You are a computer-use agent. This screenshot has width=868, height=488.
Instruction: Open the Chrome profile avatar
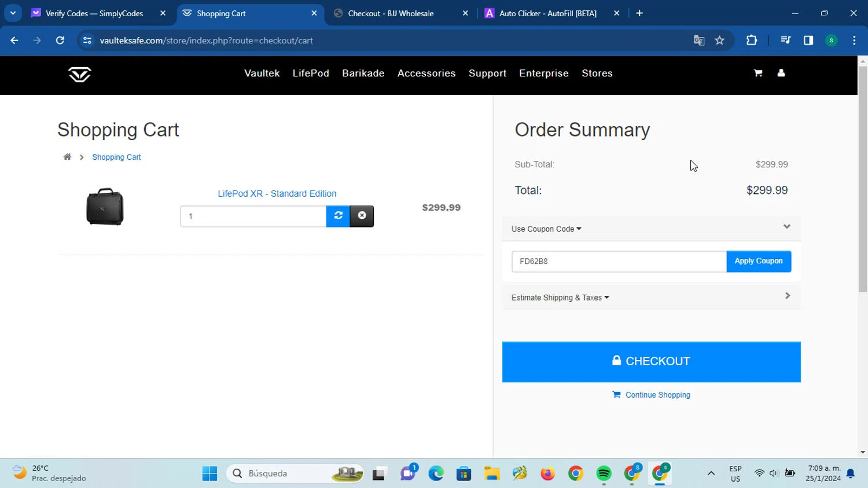pyautogui.click(x=832, y=41)
